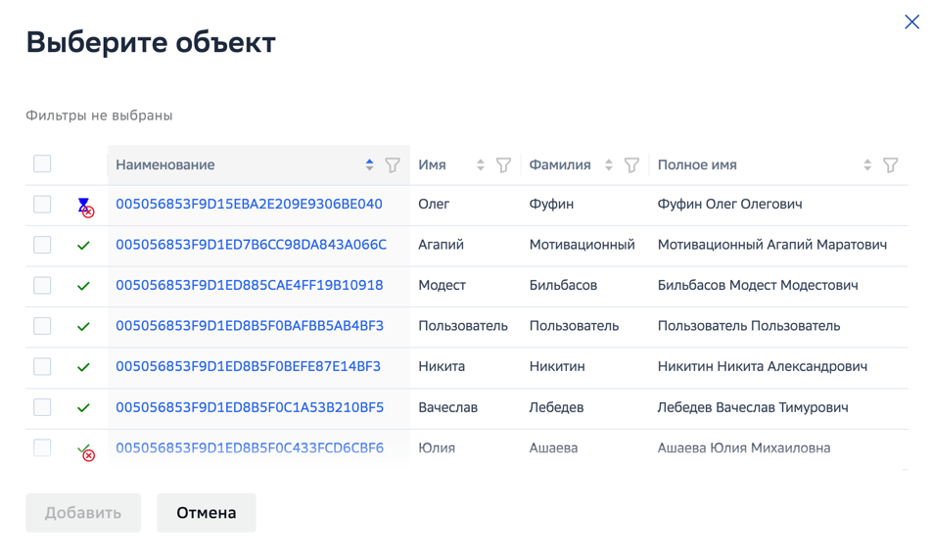Viewport: 932px width, 560px height.
Task: Click the hourglass error status icon for Фуфин
Action: [85, 207]
